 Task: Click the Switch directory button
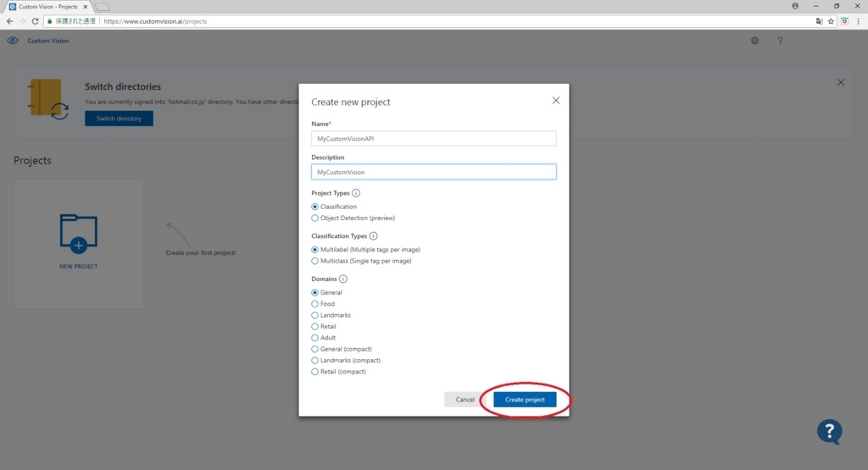119,119
